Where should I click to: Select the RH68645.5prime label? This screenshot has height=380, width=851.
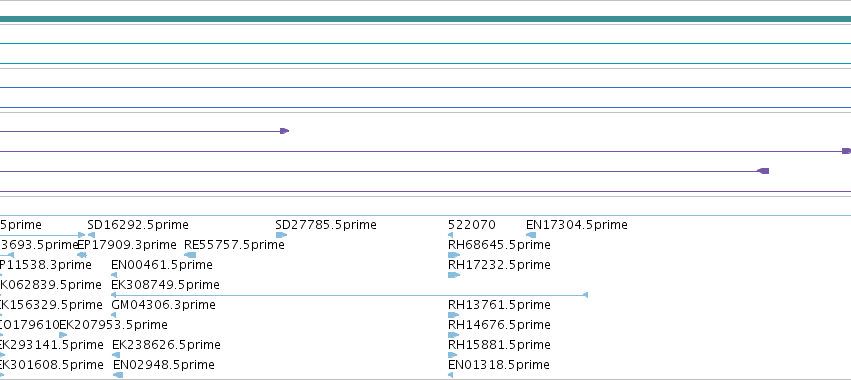coord(499,245)
